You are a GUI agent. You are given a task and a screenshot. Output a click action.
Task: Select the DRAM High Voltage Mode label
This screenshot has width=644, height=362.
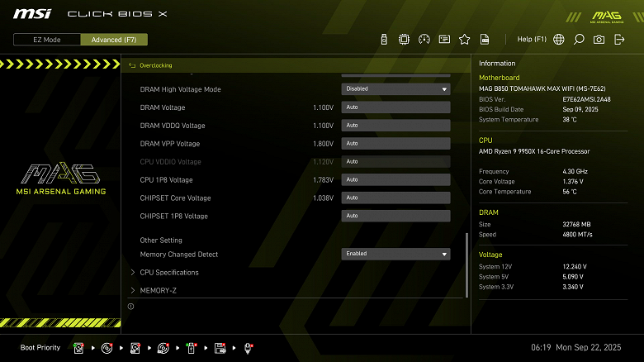point(180,89)
